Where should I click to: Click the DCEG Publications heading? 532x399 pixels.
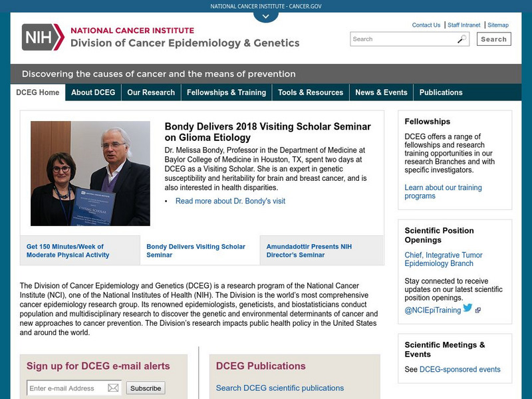(261, 366)
